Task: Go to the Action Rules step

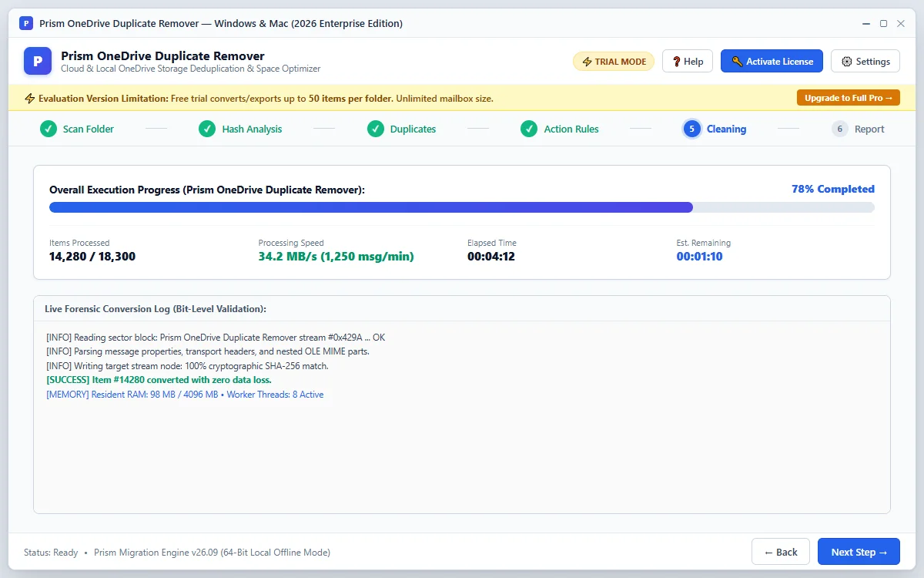Action: (559, 129)
